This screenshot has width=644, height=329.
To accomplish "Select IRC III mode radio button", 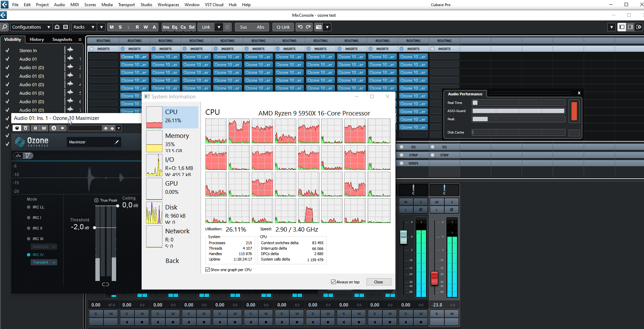I will (x=29, y=239).
